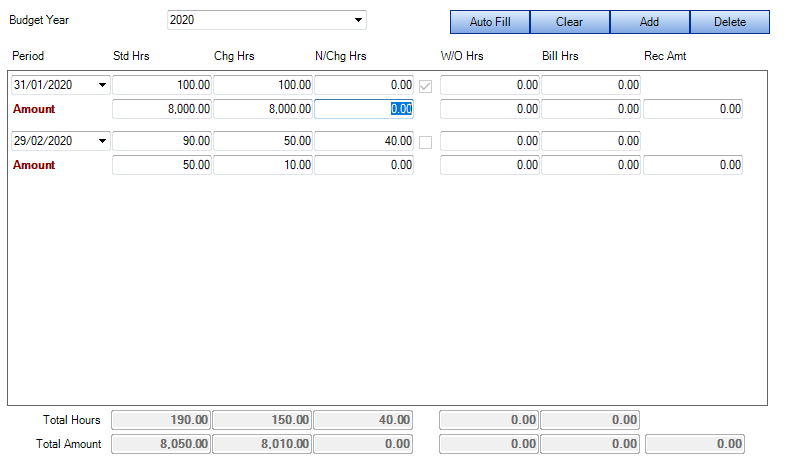Select Bill Hrs field for 29/02/2020
The image size is (790, 461).
[591, 141]
